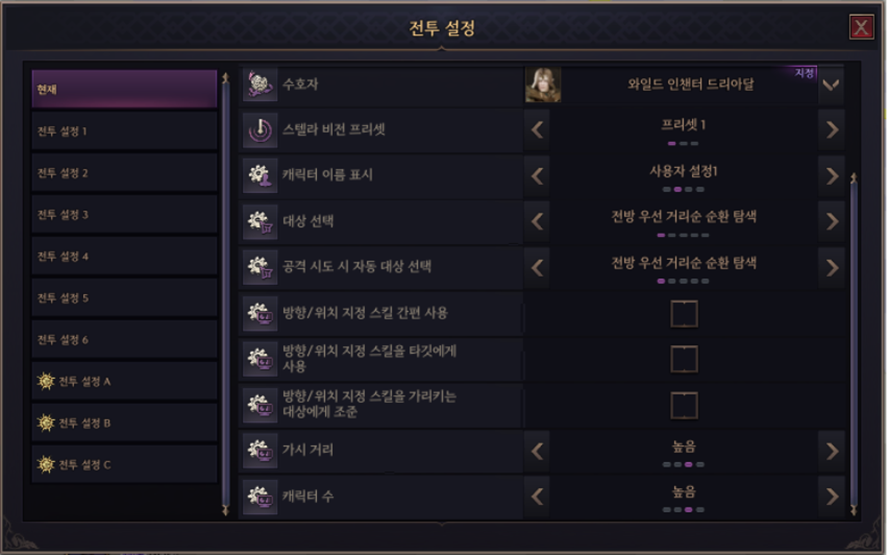Click the 대상 선택 setting icon

pos(261,221)
